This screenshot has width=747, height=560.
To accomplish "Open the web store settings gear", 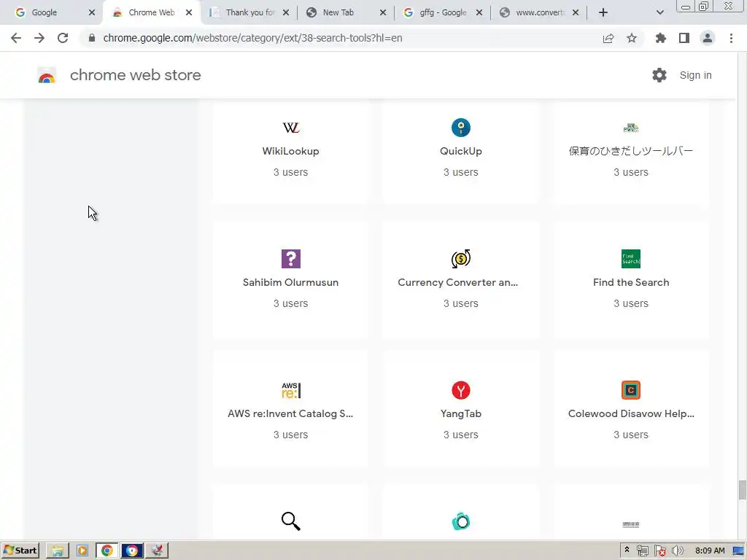I will [x=659, y=75].
